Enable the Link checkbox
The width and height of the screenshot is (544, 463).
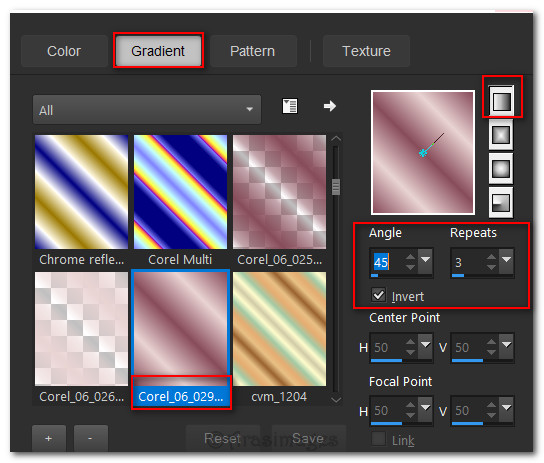pyautogui.click(x=379, y=439)
